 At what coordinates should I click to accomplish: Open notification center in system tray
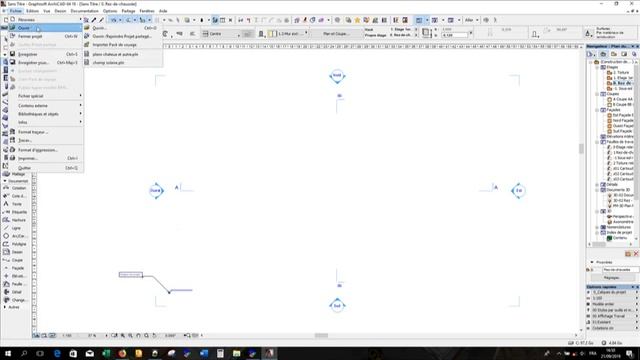pos(630,353)
